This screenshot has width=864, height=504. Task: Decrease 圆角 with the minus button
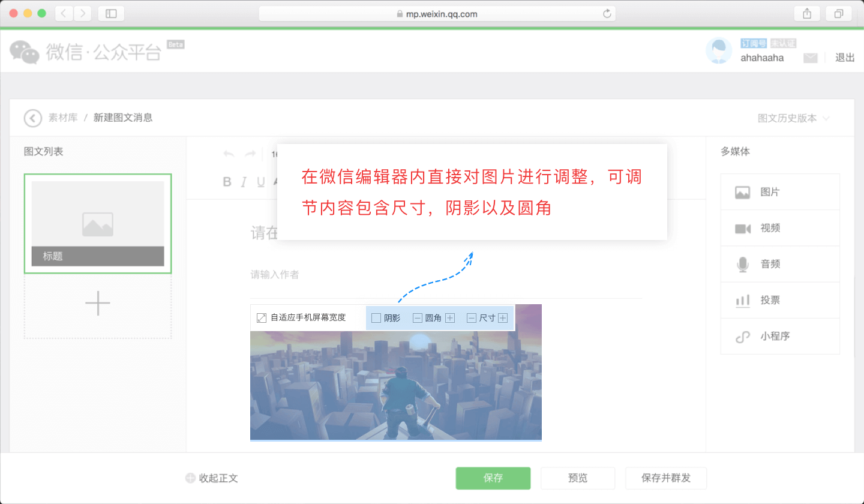[x=418, y=318]
